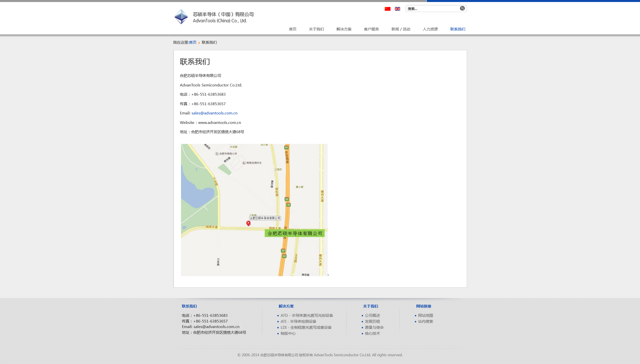Open the 首页 navigation menu item
640x364 pixels.
coord(292,29)
